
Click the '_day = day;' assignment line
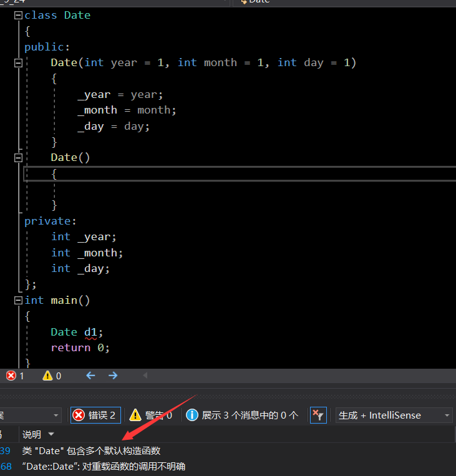114,126
